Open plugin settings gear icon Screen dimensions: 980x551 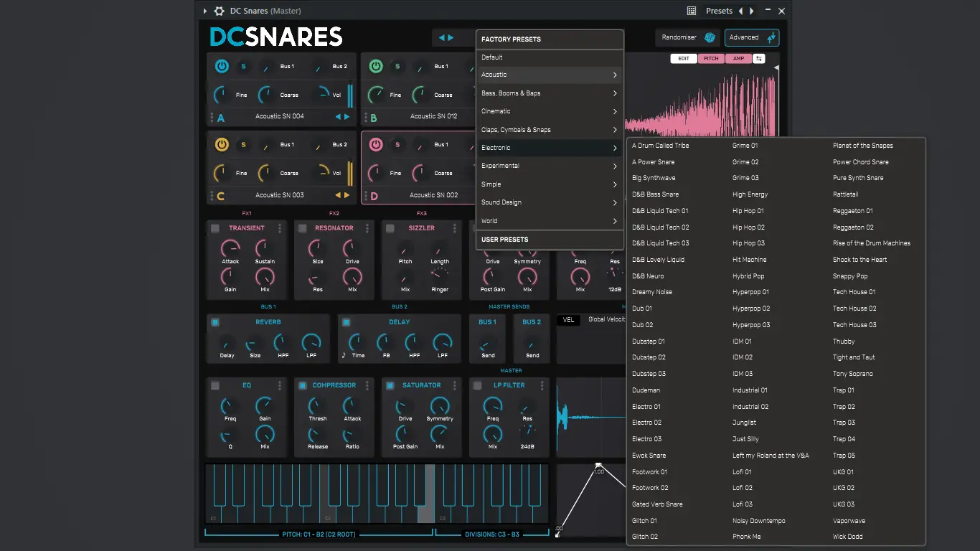[220, 11]
